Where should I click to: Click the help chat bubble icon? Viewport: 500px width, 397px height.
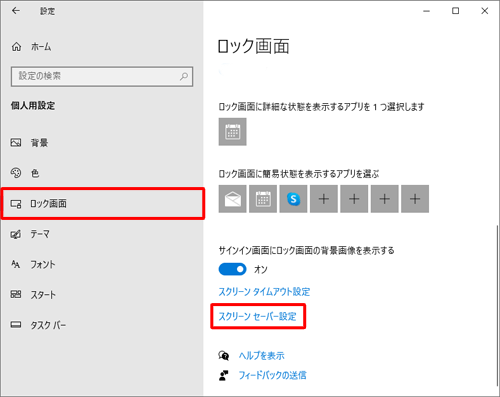click(x=224, y=356)
